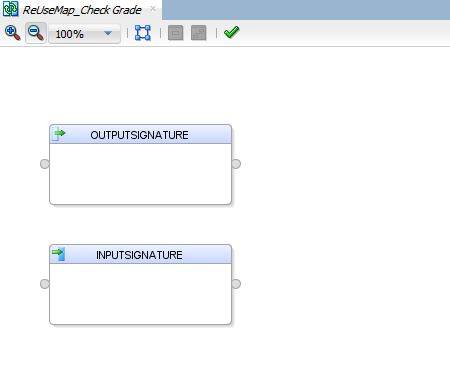This screenshot has width=450, height=367.
Task: Click the zoom in magnifier icon
Action: tap(13, 33)
